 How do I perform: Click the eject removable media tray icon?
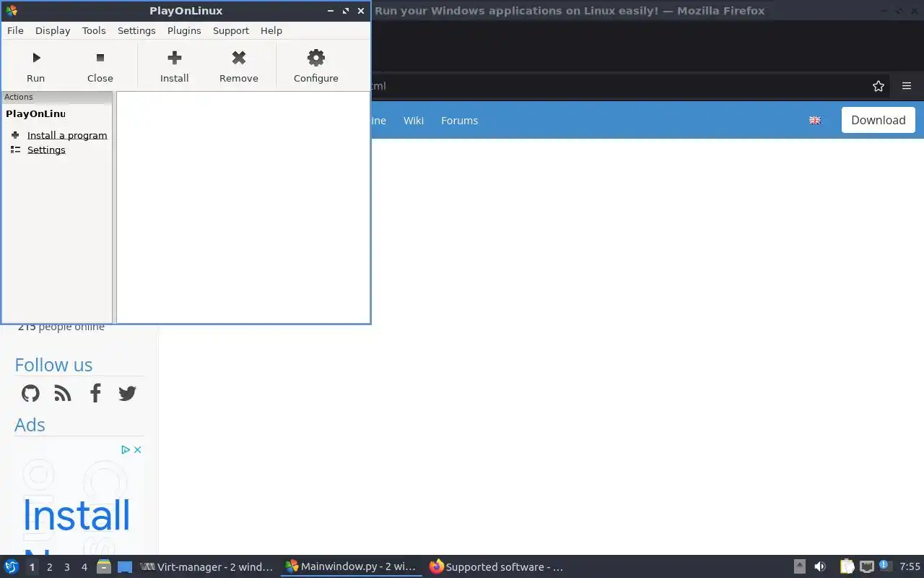click(x=800, y=567)
